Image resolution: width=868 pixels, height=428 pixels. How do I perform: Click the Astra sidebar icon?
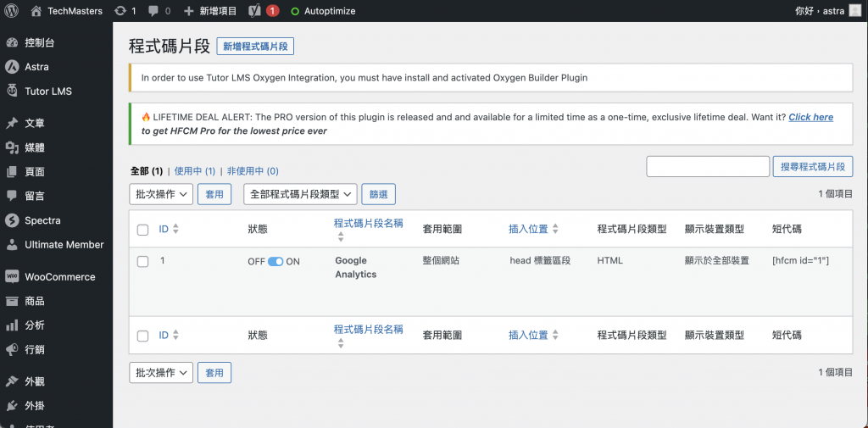12,67
